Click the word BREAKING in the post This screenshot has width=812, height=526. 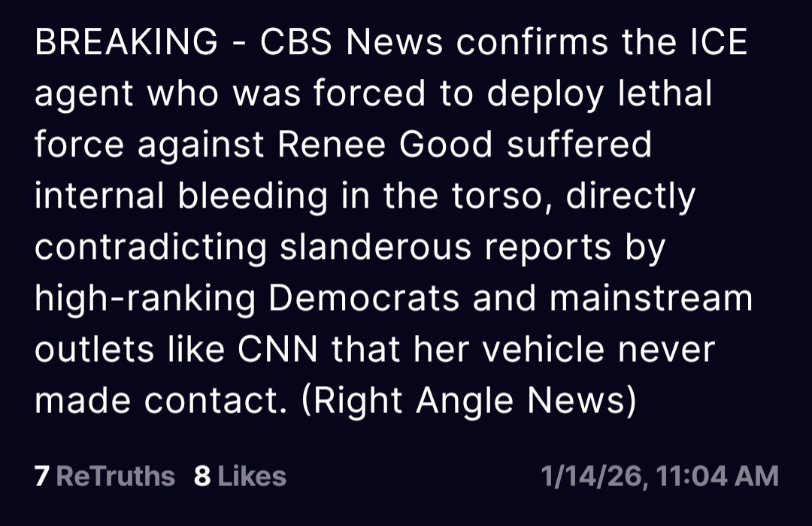click(126, 43)
